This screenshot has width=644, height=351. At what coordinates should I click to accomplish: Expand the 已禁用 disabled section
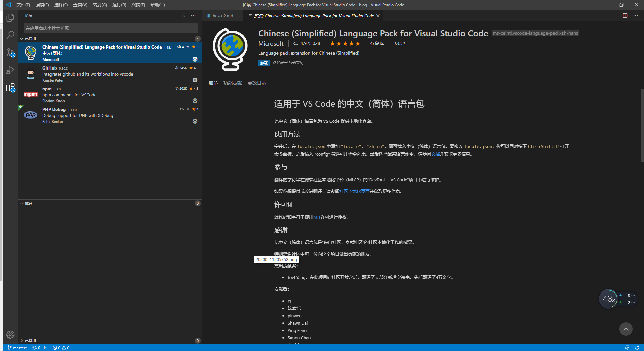point(110,341)
